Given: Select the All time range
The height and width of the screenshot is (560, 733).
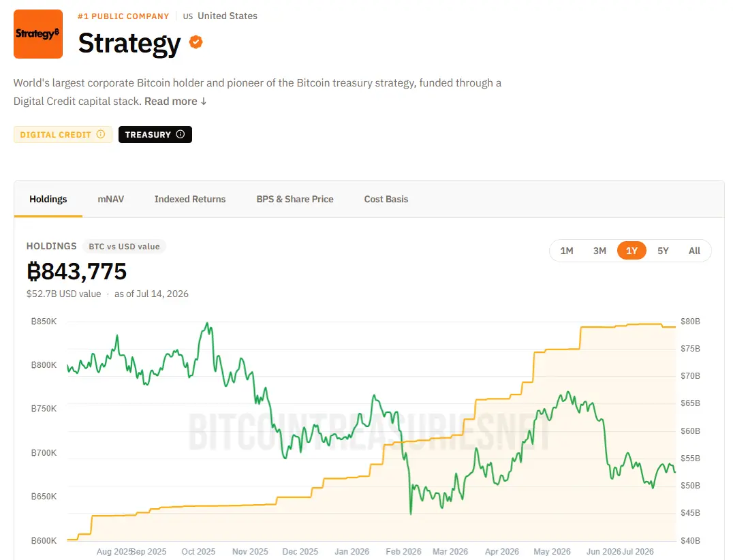Looking at the screenshot, I should pyautogui.click(x=694, y=251).
